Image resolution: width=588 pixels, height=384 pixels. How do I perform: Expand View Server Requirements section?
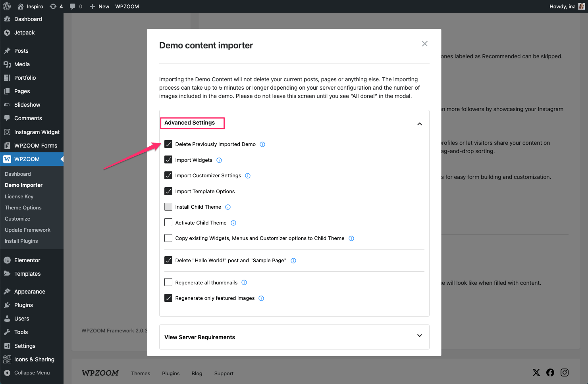tap(419, 336)
